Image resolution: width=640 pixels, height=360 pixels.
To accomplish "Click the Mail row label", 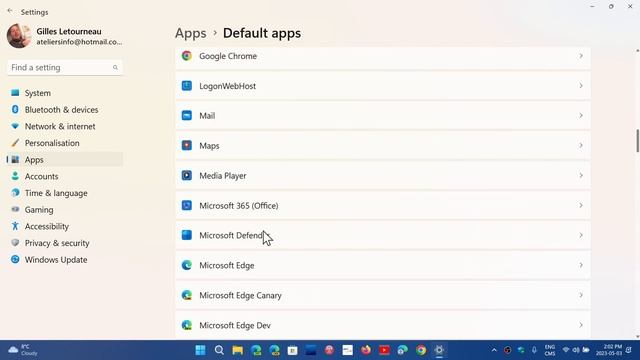I will [207, 116].
